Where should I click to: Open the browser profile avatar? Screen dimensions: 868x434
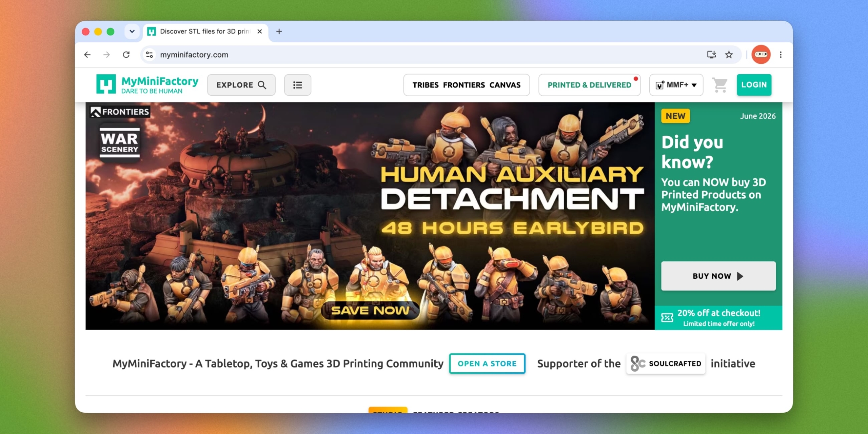coord(761,55)
